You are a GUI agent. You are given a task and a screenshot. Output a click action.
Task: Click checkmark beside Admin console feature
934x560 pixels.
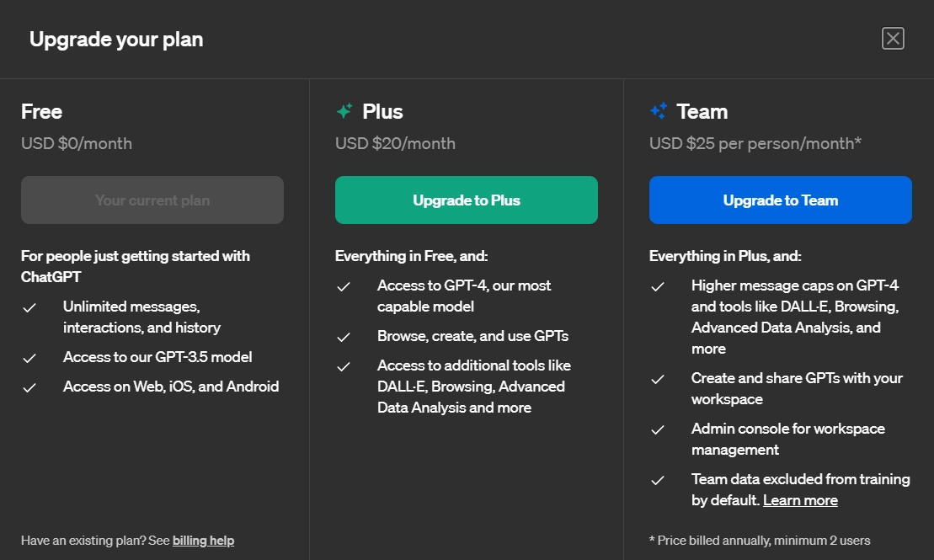click(658, 430)
